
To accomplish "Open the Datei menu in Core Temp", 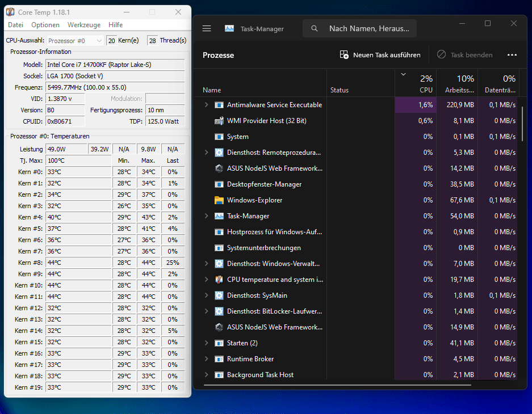I will (15, 25).
